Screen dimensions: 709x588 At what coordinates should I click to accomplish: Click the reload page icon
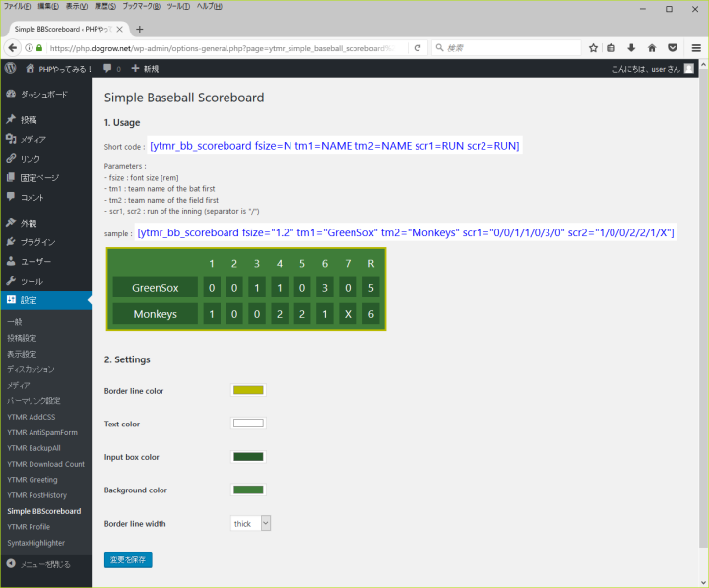tap(418, 48)
